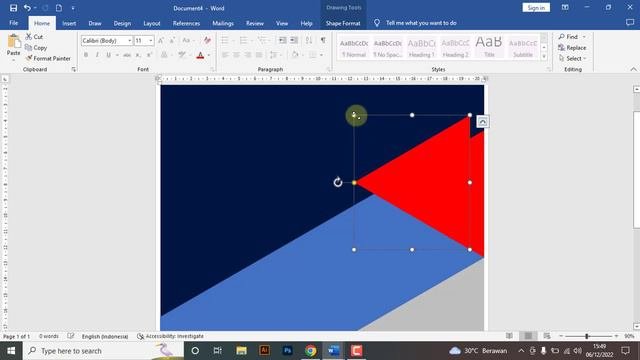Open the Customize Quick Access Toolbar arrow

[73, 8]
